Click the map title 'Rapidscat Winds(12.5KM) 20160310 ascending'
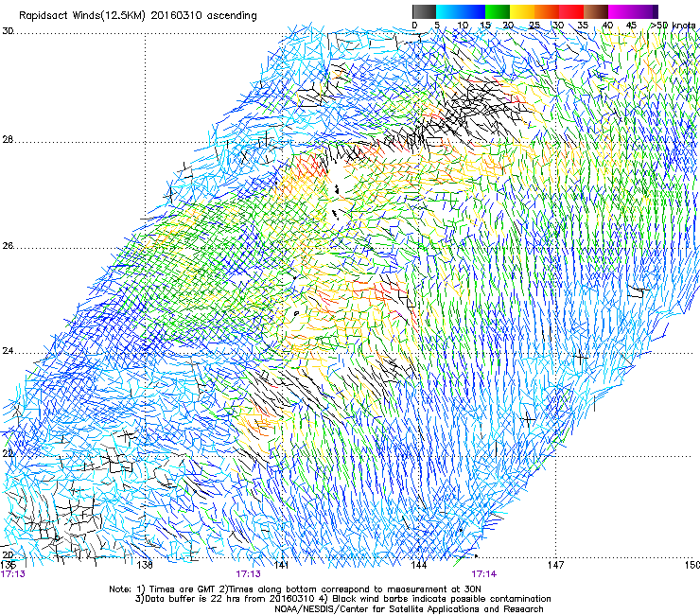The width and height of the screenshot is (700, 615). 138,16
